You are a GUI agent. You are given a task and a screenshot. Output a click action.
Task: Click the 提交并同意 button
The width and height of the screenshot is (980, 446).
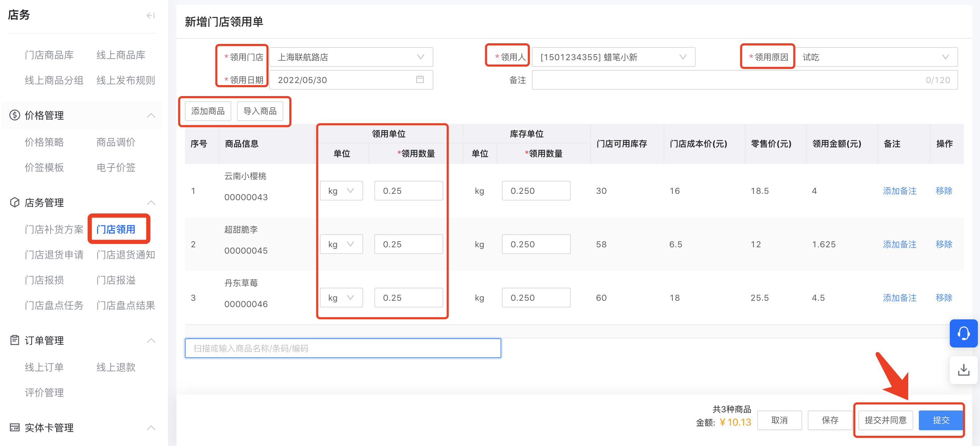(886, 420)
